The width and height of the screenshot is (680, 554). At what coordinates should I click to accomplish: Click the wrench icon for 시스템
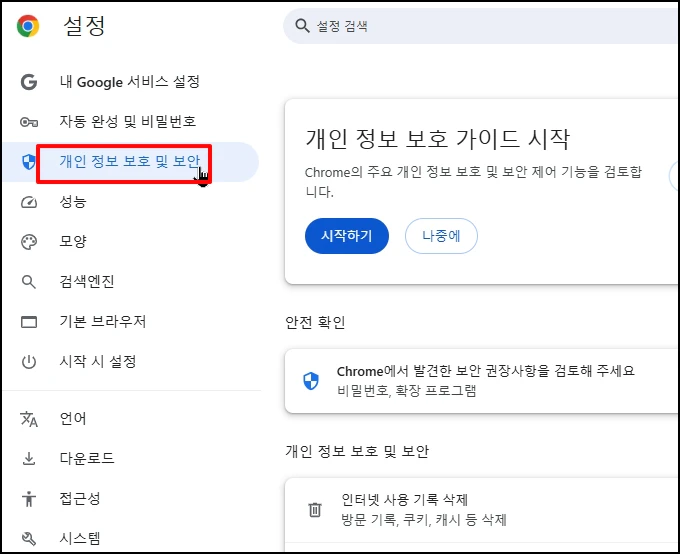[29, 538]
